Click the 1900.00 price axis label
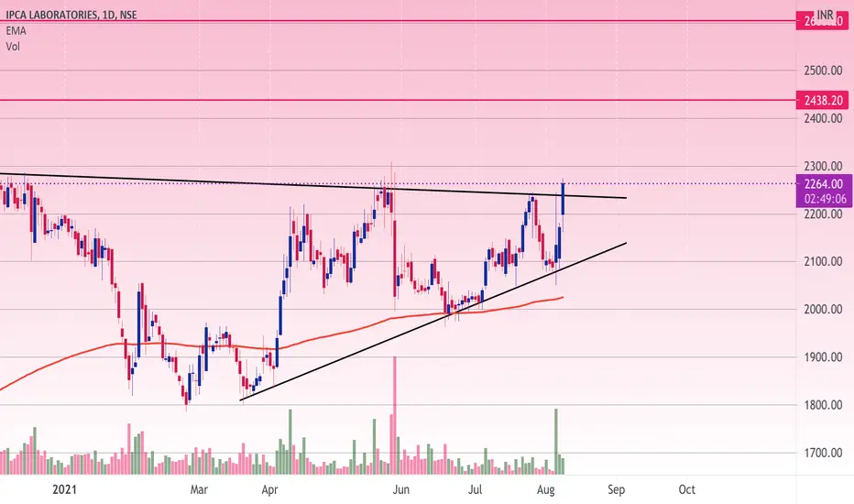The image size is (854, 504). tap(823, 357)
